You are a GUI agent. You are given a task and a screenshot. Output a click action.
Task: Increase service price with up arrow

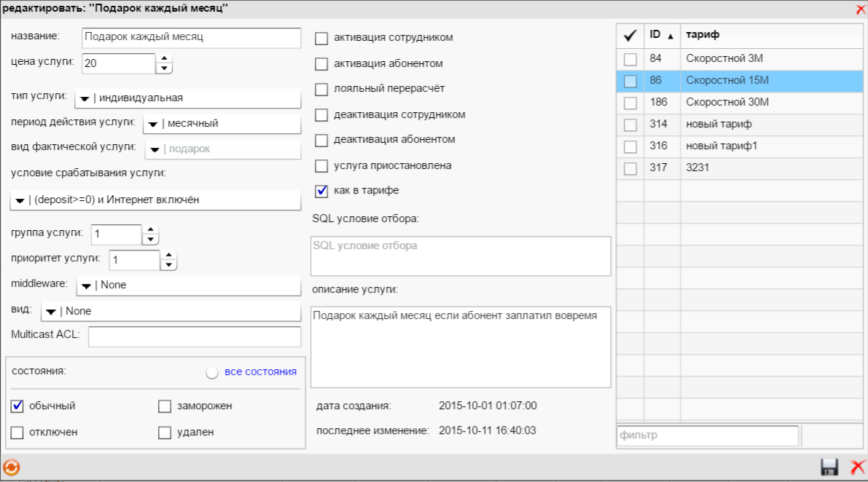[x=165, y=59]
